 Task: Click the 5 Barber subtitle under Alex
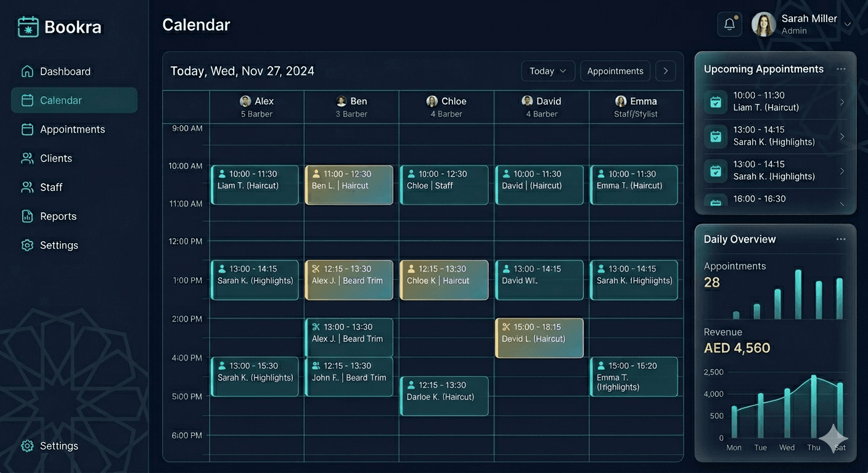pos(256,114)
